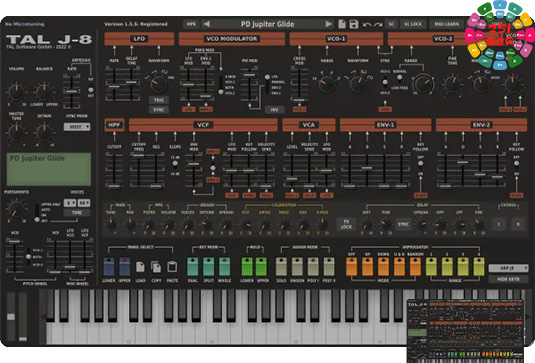Viewport: 535px width, 363px height.
Task: Select the Upper panel select button
Action: (x=125, y=267)
